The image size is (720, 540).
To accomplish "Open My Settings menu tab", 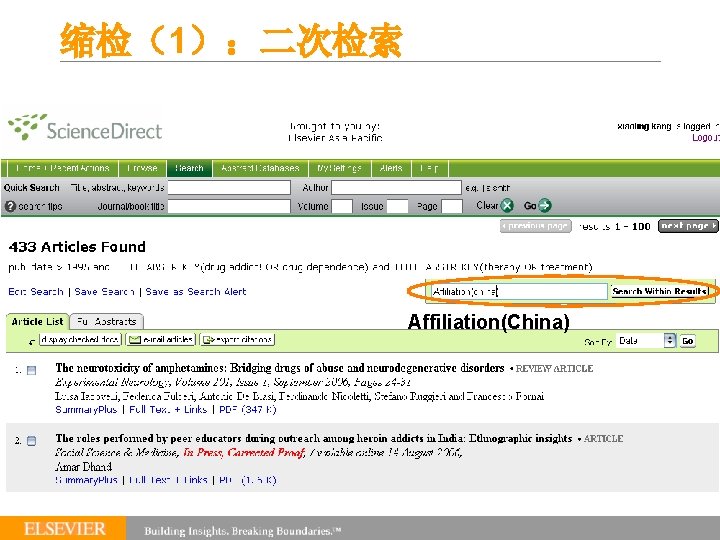I will click(339, 168).
